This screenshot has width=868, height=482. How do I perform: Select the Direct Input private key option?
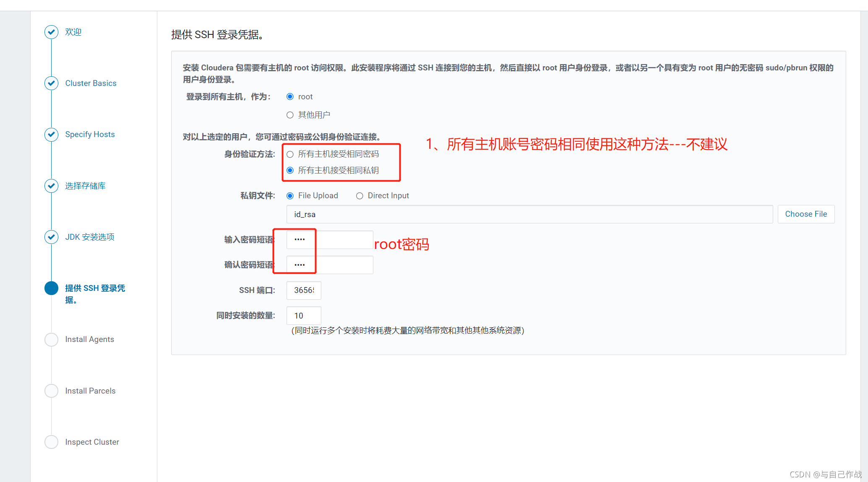[360, 196]
